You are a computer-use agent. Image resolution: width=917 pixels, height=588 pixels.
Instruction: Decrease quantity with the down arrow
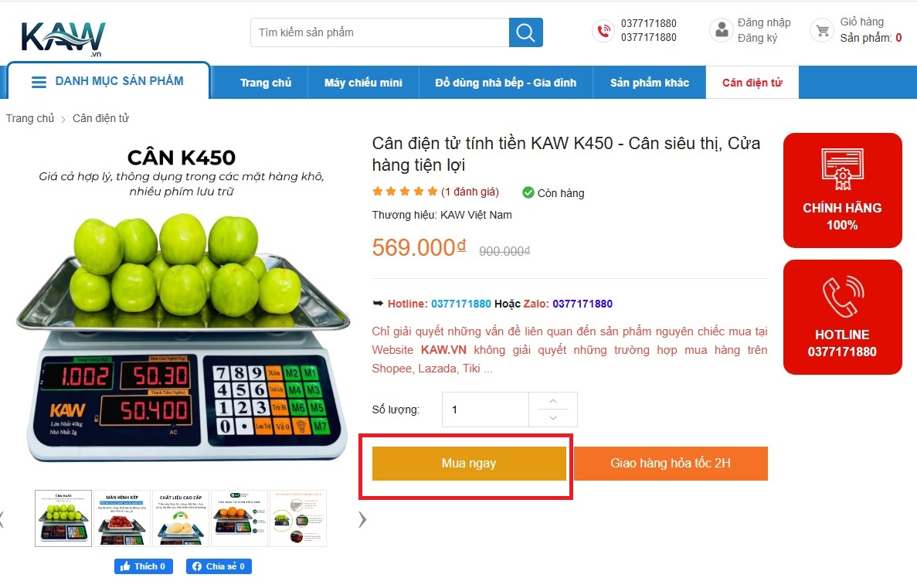pyautogui.click(x=552, y=418)
